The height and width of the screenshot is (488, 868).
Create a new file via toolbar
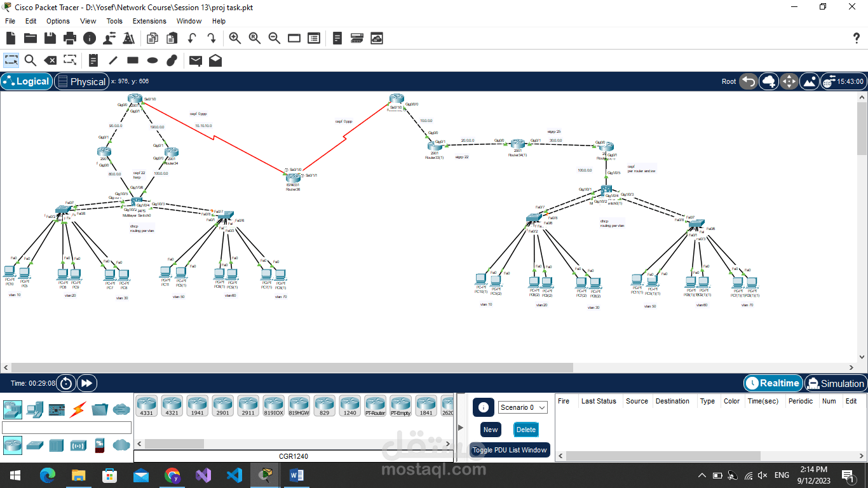pyautogui.click(x=11, y=38)
